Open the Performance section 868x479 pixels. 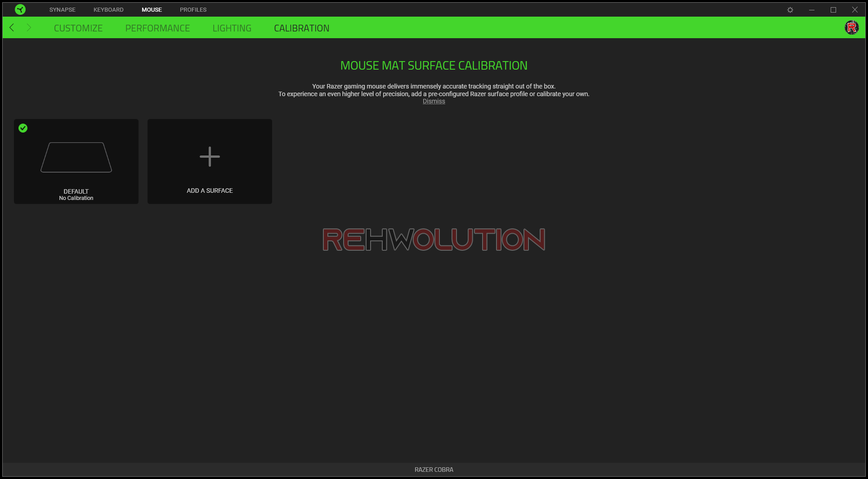pyautogui.click(x=157, y=28)
